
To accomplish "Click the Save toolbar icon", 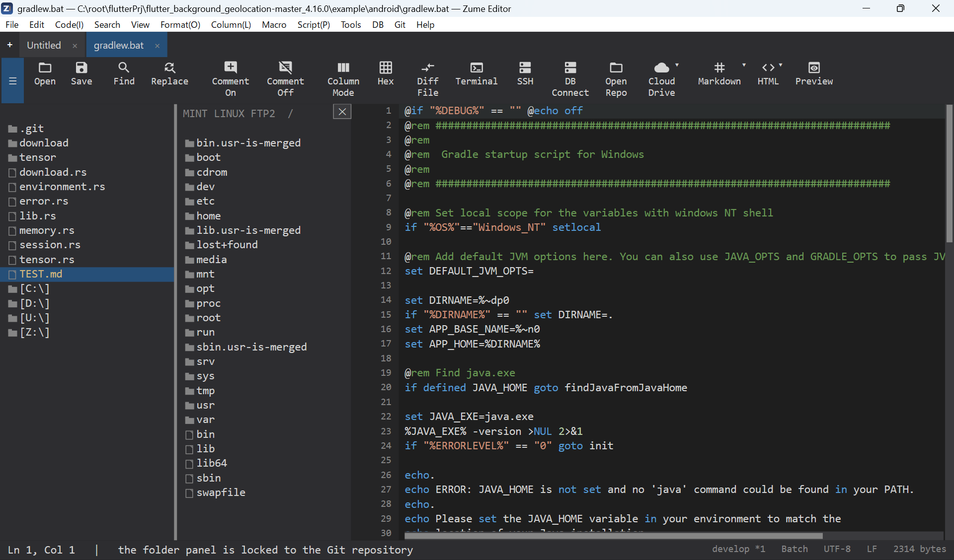I will [81, 74].
